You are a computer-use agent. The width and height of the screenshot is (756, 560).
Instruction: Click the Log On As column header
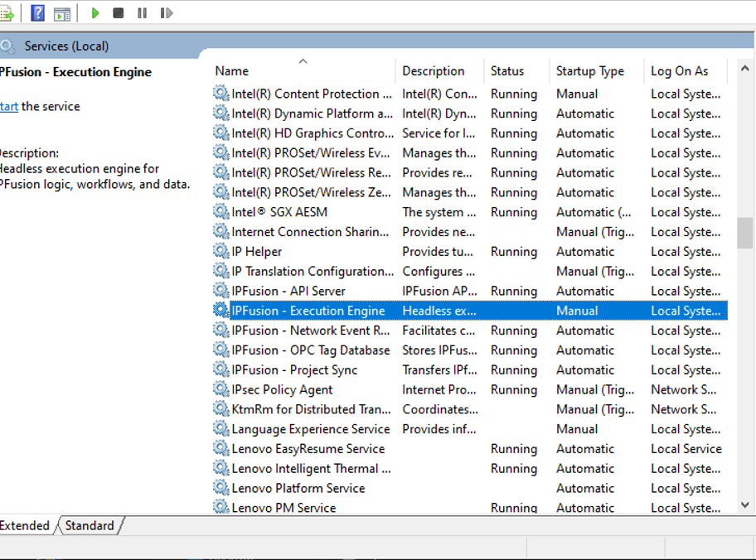click(x=679, y=71)
